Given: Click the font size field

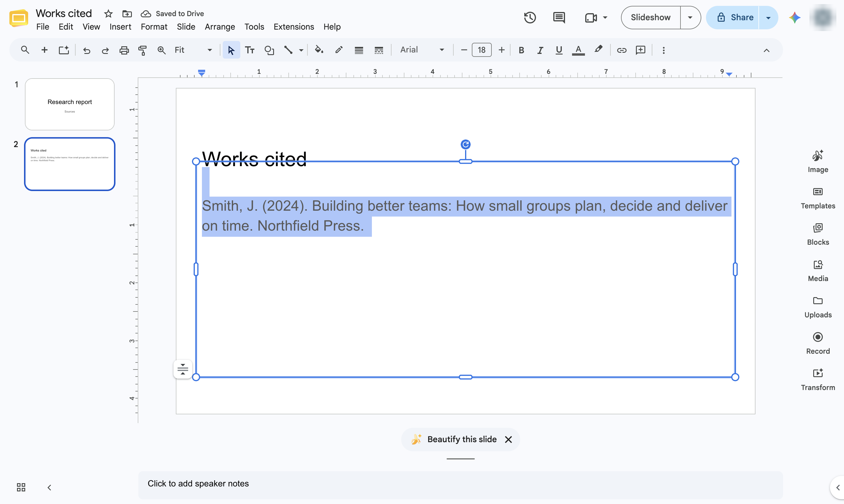Looking at the screenshot, I should (x=481, y=50).
